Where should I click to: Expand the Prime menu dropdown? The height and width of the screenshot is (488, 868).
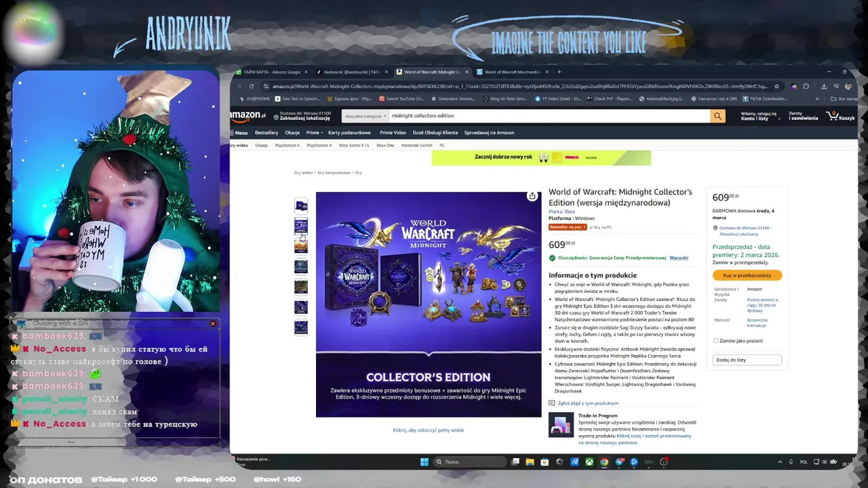click(x=314, y=133)
